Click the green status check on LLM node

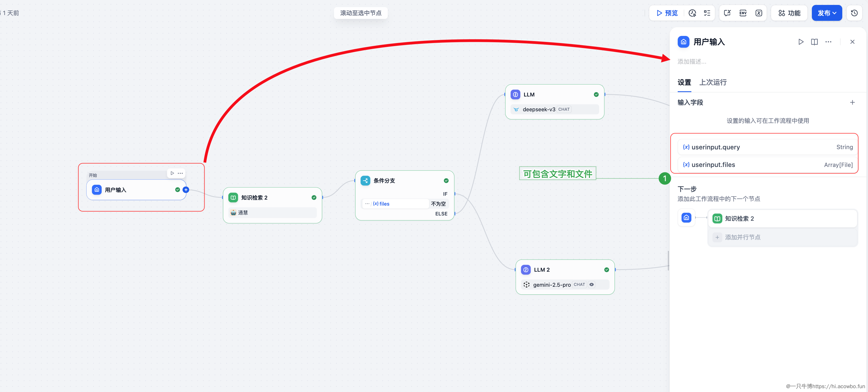point(596,95)
